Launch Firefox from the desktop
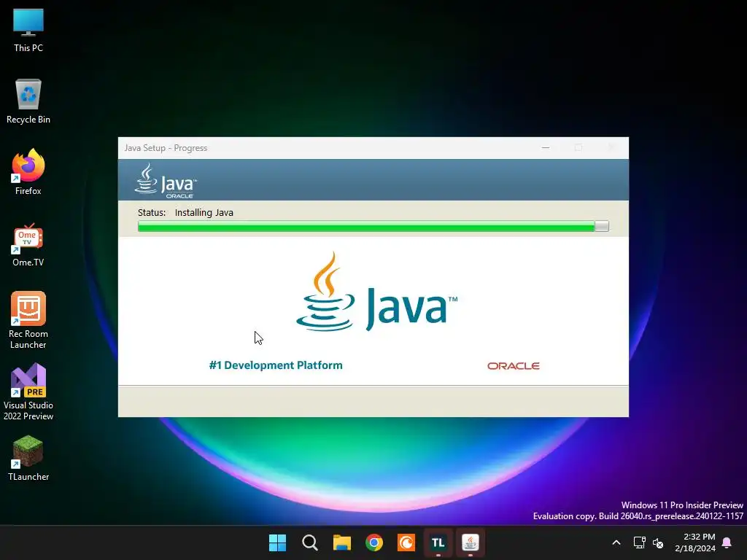Screen dimensions: 747x560 [x=28, y=172]
